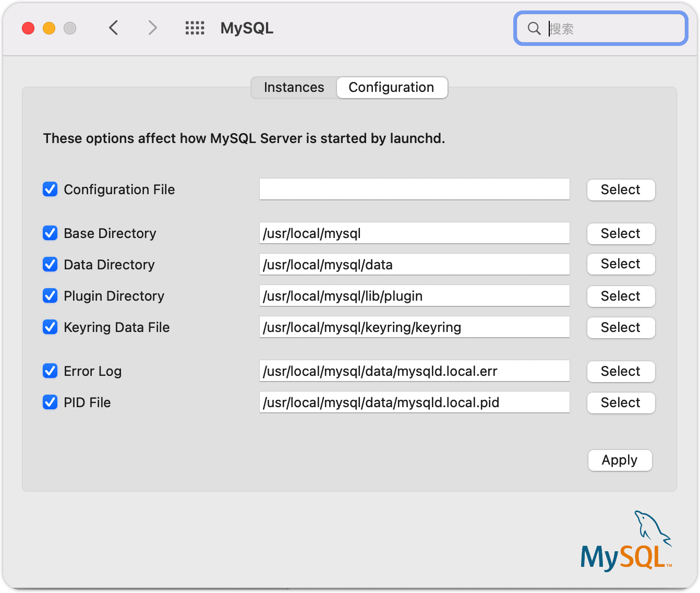Click the Error Log path text field
Image resolution: width=700 pixels, height=593 pixels.
point(414,371)
